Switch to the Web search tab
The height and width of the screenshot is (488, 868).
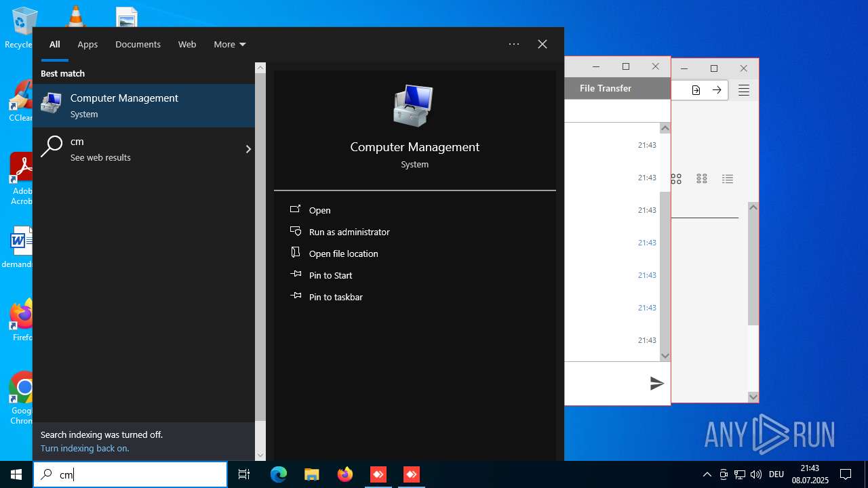pos(187,44)
